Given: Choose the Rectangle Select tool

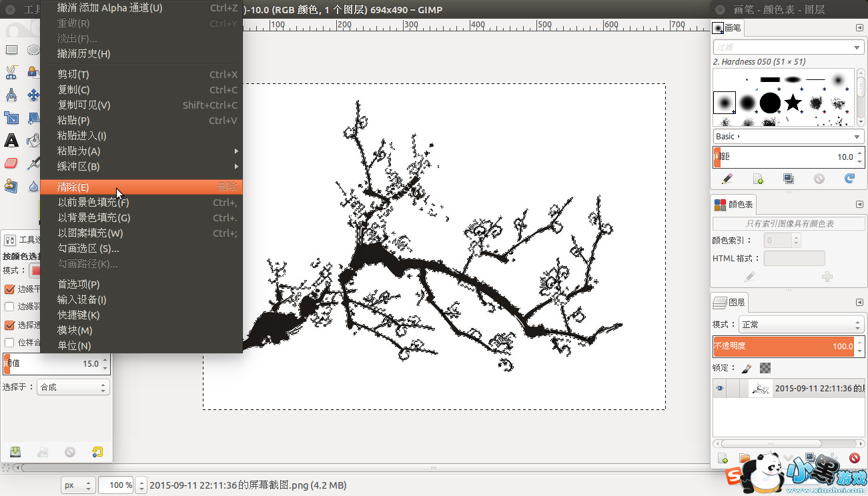Looking at the screenshot, I should 11,50.
